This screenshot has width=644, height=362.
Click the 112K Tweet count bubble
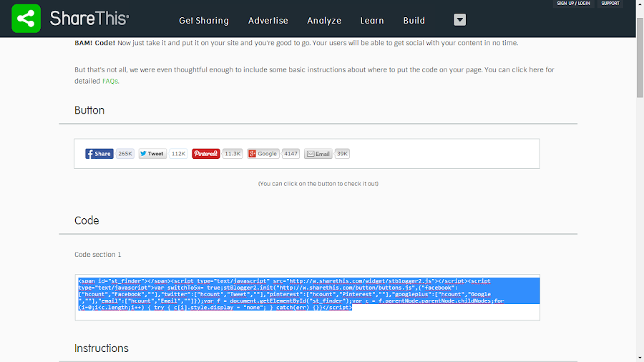click(178, 154)
